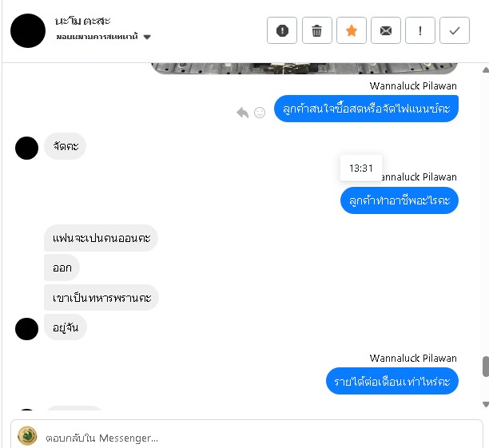Screen dimensions: 489x448
Task: Click the reply arrow beside the blue message
Action: coord(242,113)
